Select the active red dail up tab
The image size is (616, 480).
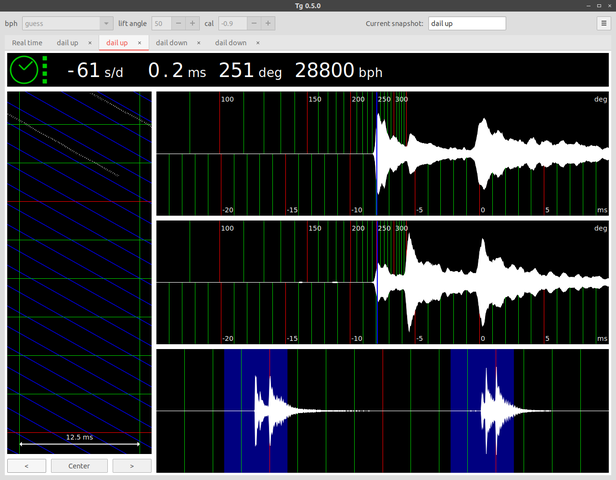(117, 43)
